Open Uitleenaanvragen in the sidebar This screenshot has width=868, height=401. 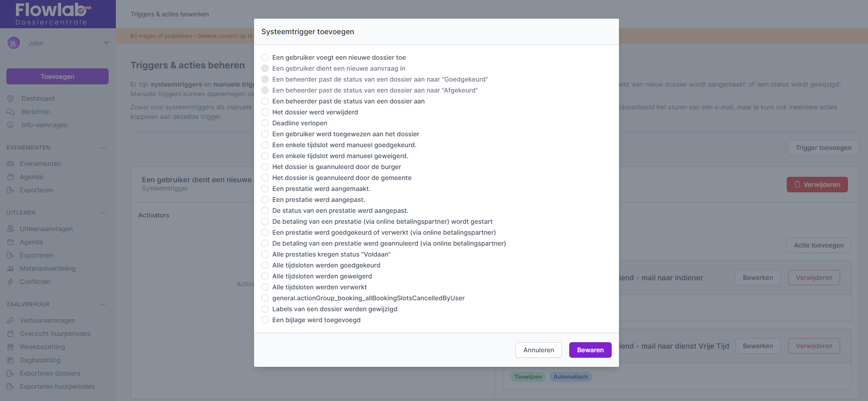(x=46, y=229)
